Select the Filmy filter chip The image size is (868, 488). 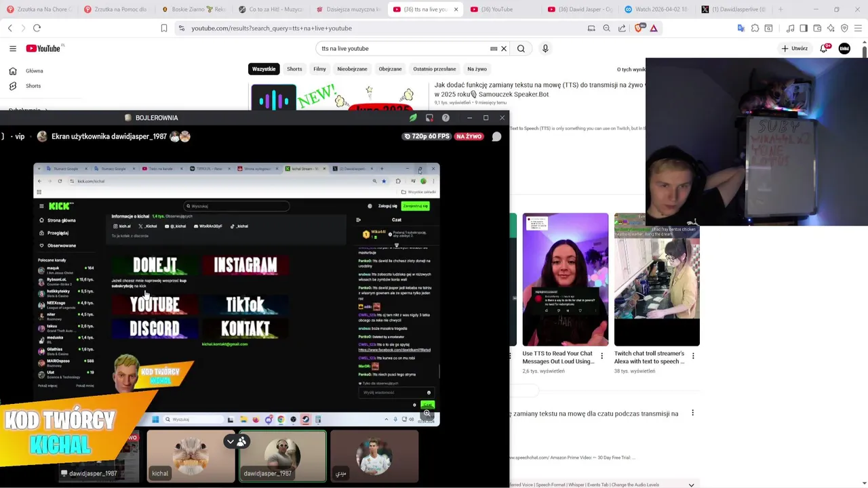click(x=319, y=69)
